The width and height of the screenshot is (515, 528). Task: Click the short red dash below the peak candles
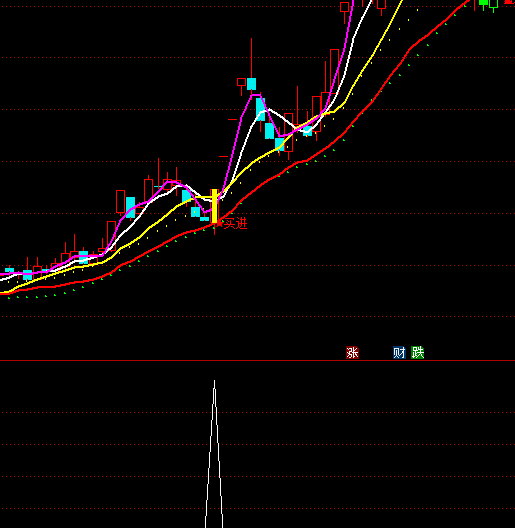click(233, 119)
